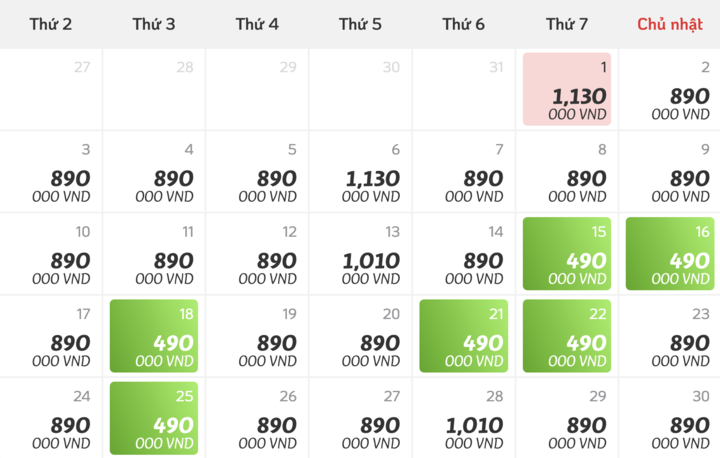The image size is (720, 458).
Task: Choose day 28 priced 1,010
Action: 464,418
